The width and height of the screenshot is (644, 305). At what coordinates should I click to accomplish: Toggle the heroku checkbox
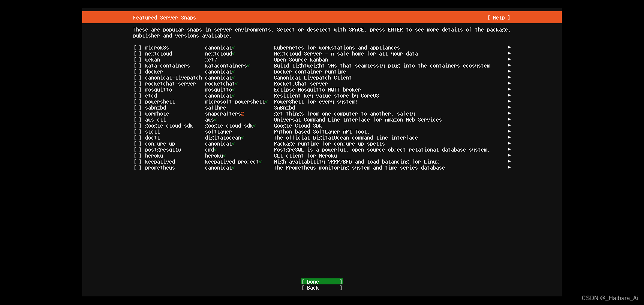pyautogui.click(x=138, y=156)
